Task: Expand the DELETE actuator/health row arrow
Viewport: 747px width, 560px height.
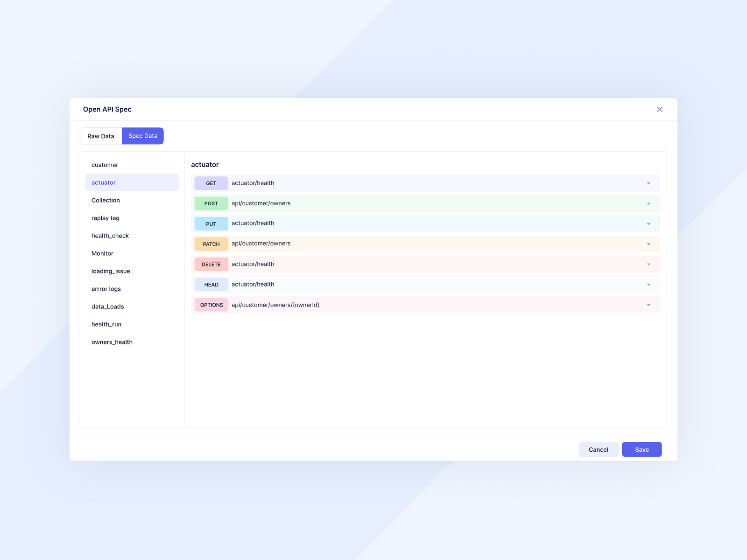Action: click(x=648, y=264)
